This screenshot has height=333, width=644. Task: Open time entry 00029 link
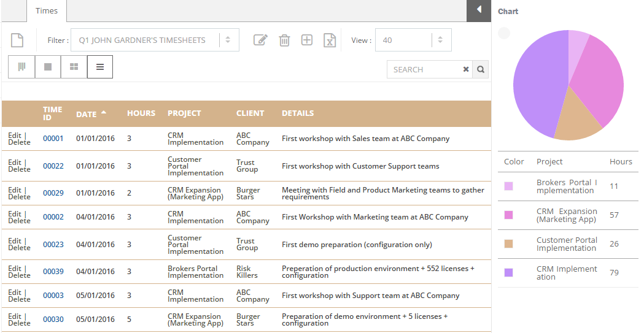click(53, 193)
